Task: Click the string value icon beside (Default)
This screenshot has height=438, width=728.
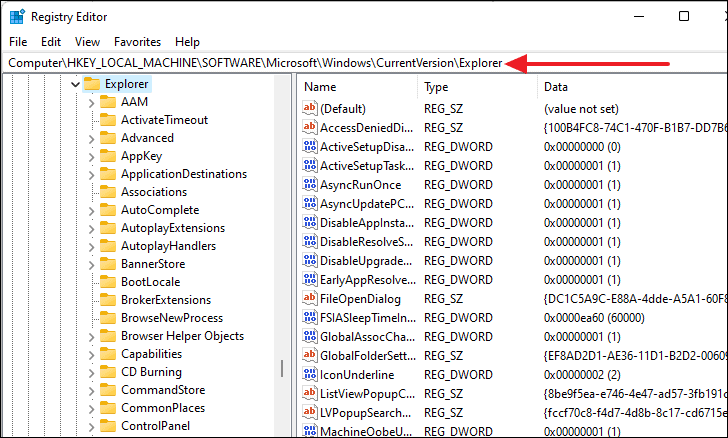Action: pyautogui.click(x=310, y=108)
